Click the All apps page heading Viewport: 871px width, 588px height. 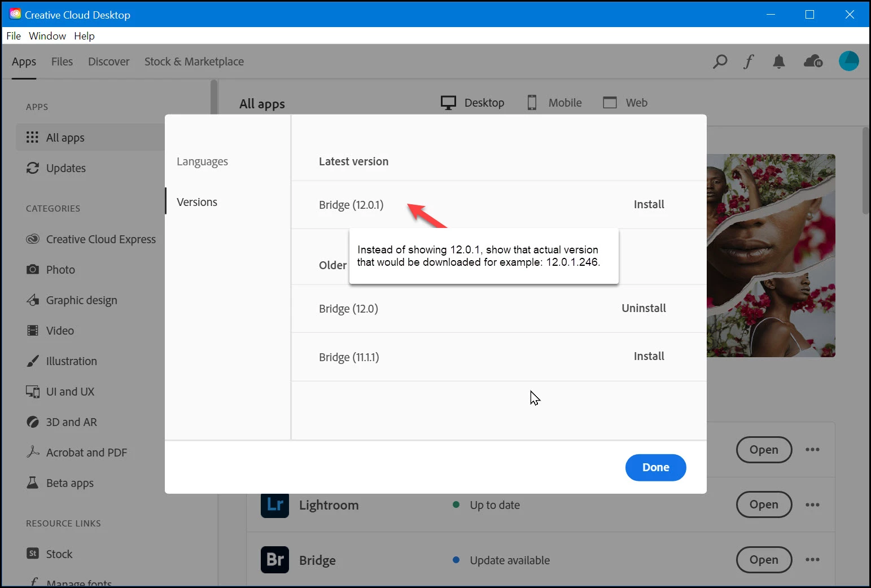click(262, 104)
